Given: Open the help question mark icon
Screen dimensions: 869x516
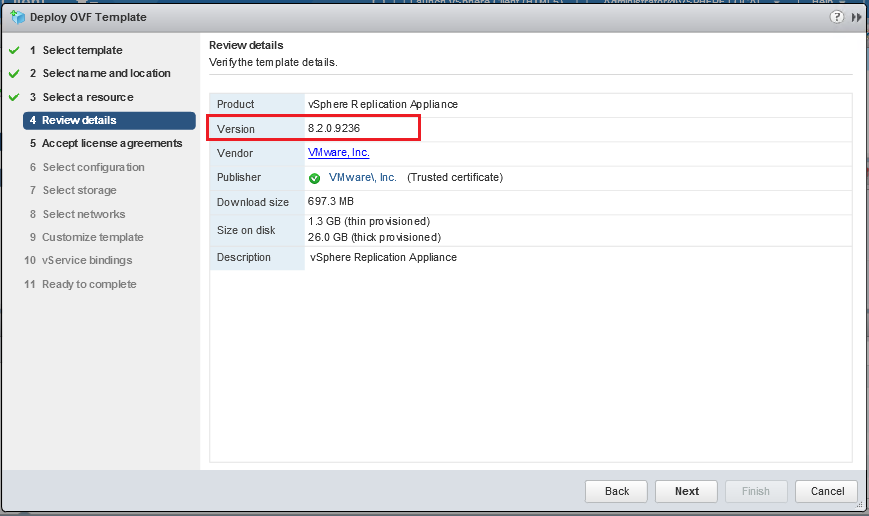Looking at the screenshot, I should 836,17.
